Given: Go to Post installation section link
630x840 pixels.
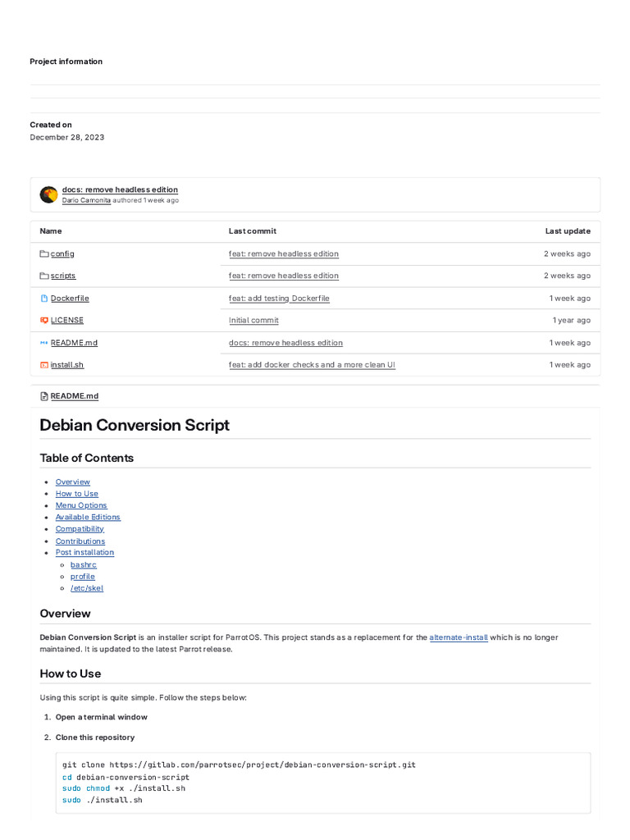Looking at the screenshot, I should [x=84, y=553].
